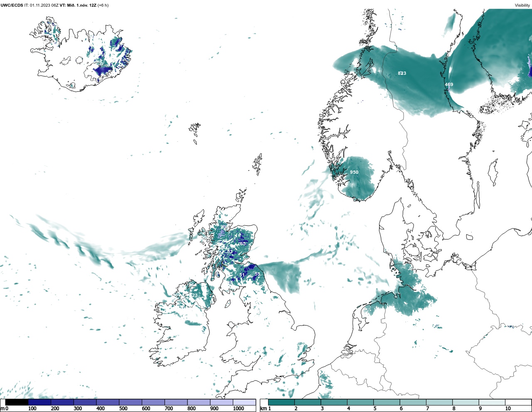Click the 6–7 km legend swatch
This screenshot has height=412, width=532.
tap(413, 402)
